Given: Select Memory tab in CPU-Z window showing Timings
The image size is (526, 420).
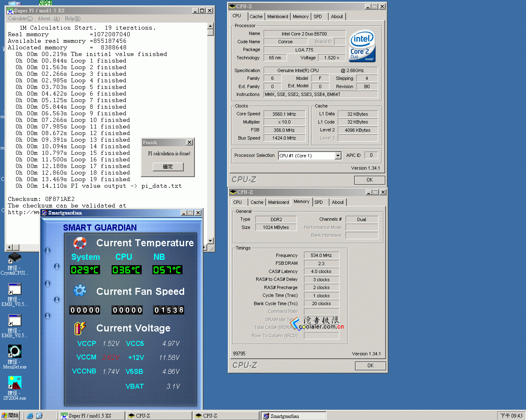Looking at the screenshot, I should pos(302,202).
